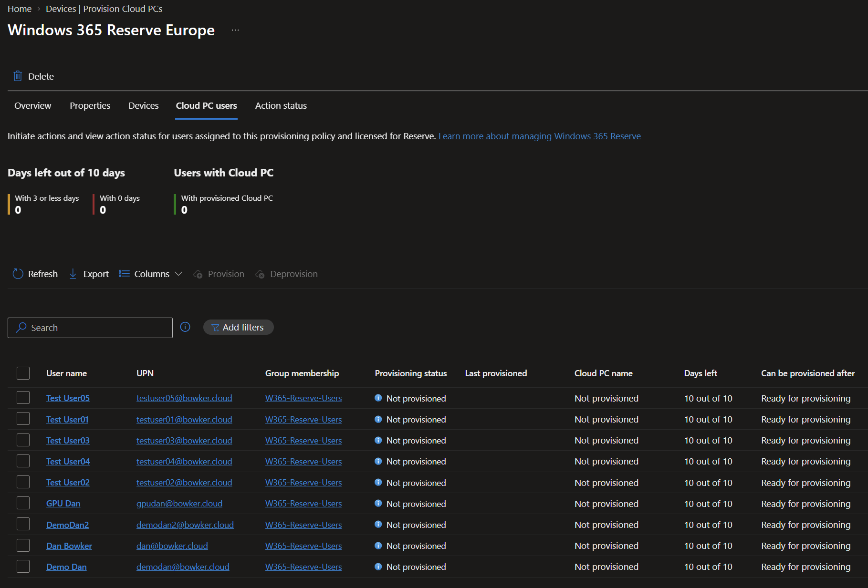Click 'With provisioned Cloud PC' count
Screen dimensions: 868x588
pyautogui.click(x=184, y=210)
